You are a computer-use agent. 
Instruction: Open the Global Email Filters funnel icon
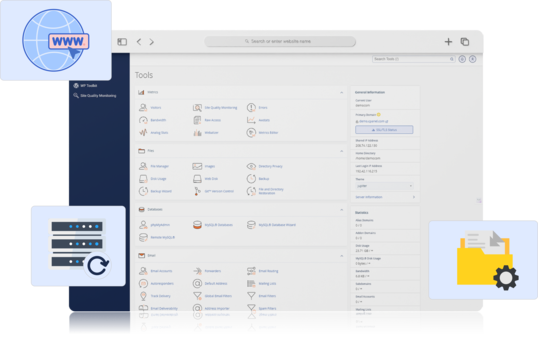(x=197, y=296)
